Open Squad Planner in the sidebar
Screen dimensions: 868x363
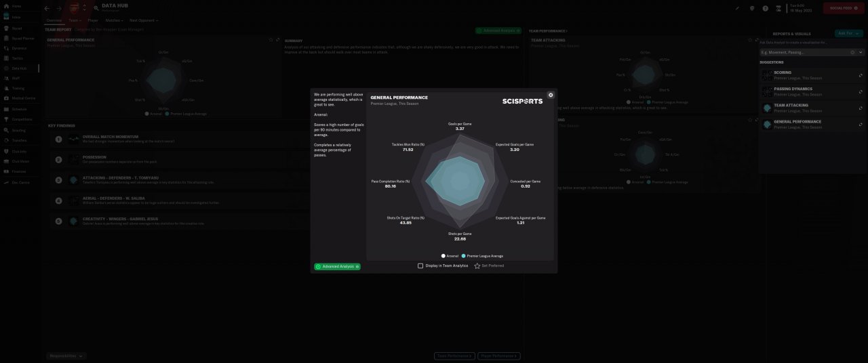tap(19, 39)
